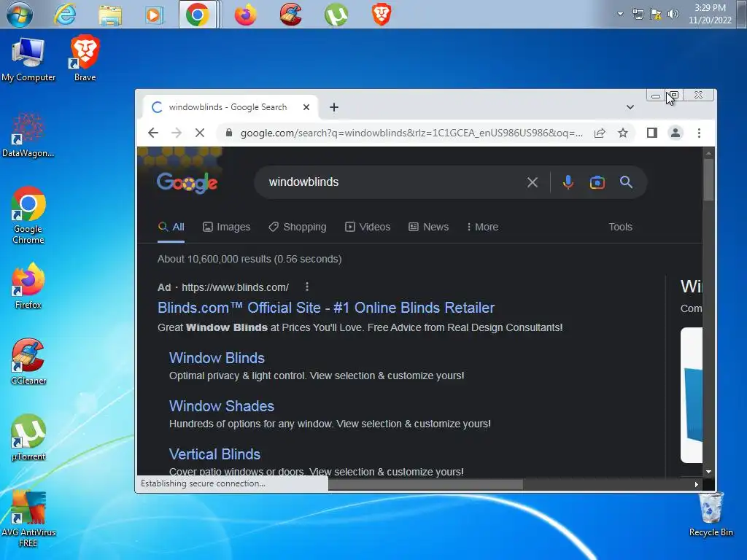Click the magnifier search button
Image resolution: width=747 pixels, height=560 pixels.
626,182
